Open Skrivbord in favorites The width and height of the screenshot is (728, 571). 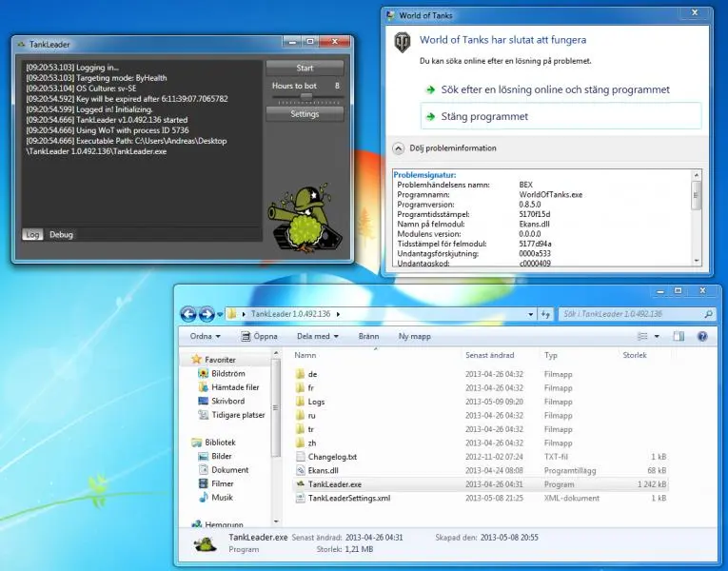coord(227,401)
